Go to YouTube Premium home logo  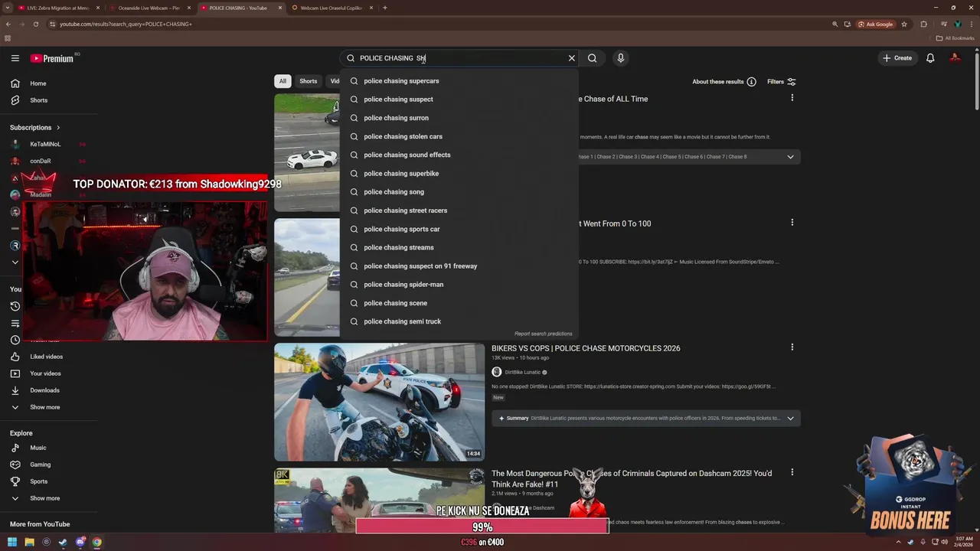click(54, 58)
